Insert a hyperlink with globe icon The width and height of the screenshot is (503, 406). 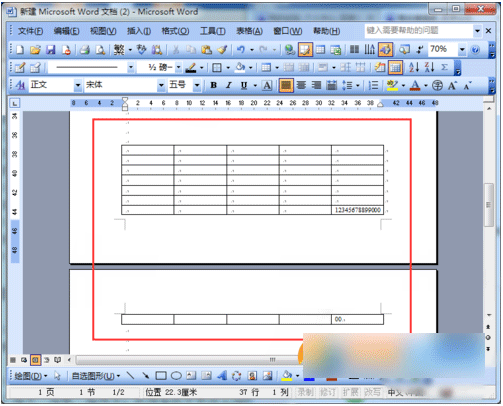290,50
